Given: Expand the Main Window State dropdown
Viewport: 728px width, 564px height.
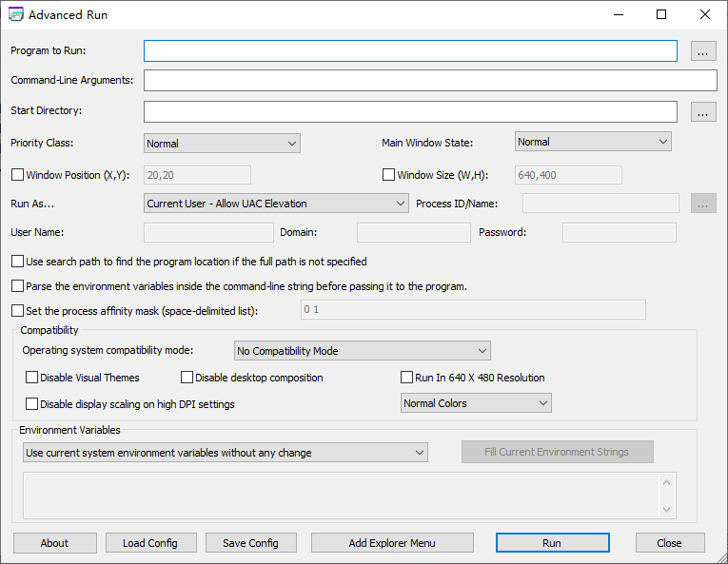Looking at the screenshot, I should point(593,142).
